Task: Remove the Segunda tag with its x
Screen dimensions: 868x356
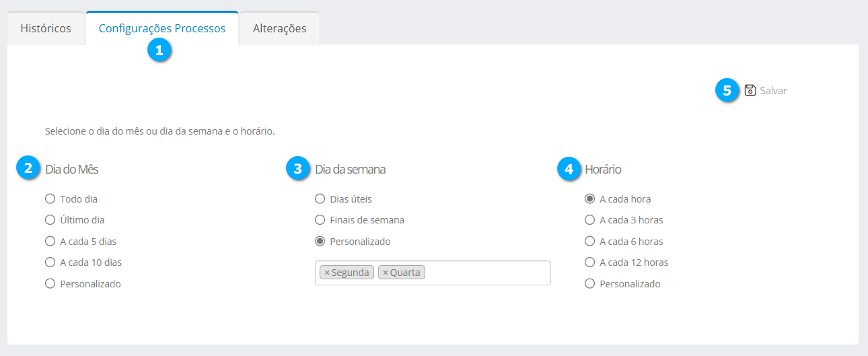Action: click(327, 273)
